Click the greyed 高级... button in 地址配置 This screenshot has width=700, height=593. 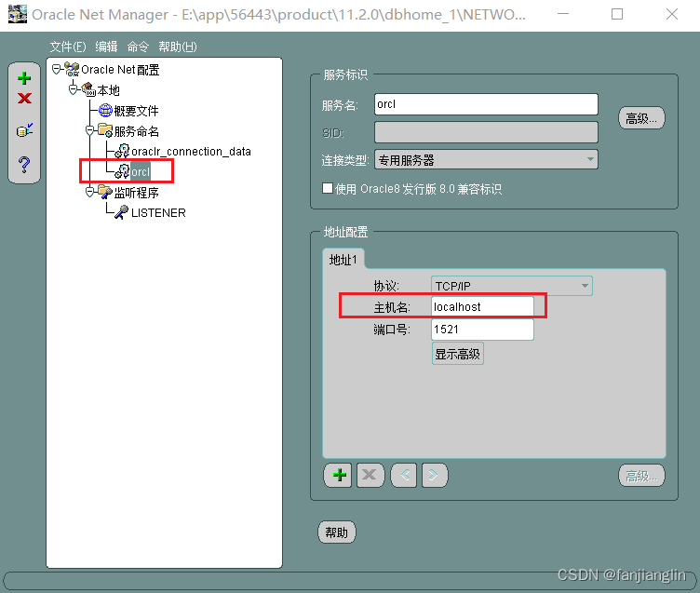tap(641, 476)
